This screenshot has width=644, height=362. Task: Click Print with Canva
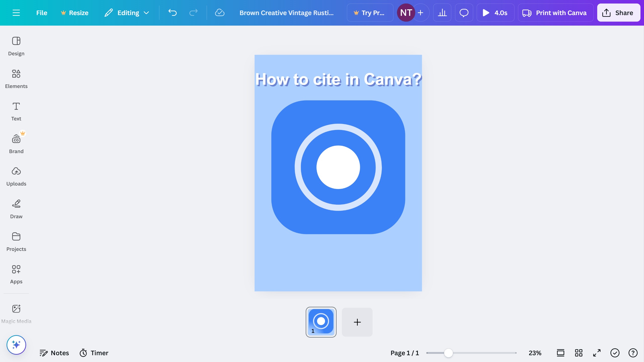click(x=555, y=13)
